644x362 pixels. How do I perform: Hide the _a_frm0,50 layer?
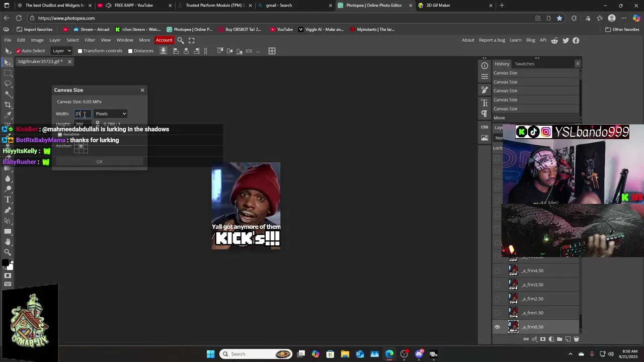(x=497, y=327)
